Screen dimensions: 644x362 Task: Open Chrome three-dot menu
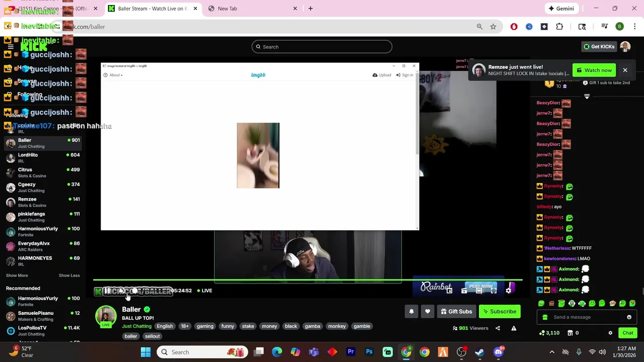pos(634,27)
